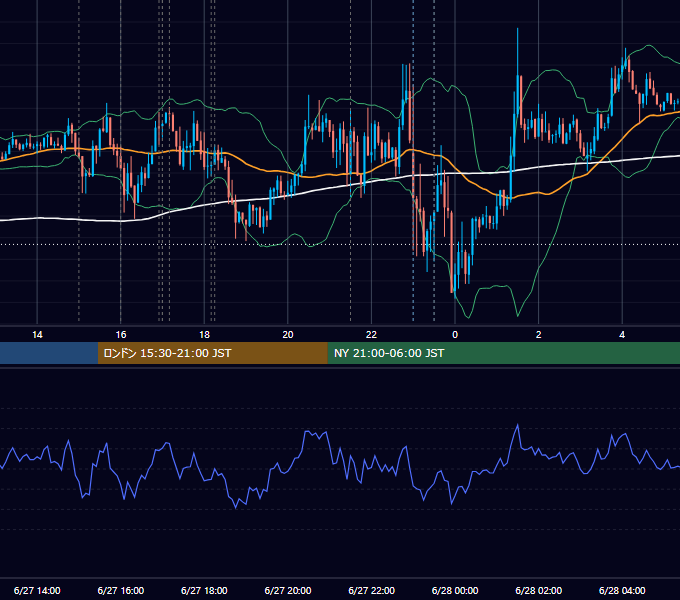Click the 6/27 22:00 label on the oscillator axis
This screenshot has width=680, height=600.
[372, 590]
